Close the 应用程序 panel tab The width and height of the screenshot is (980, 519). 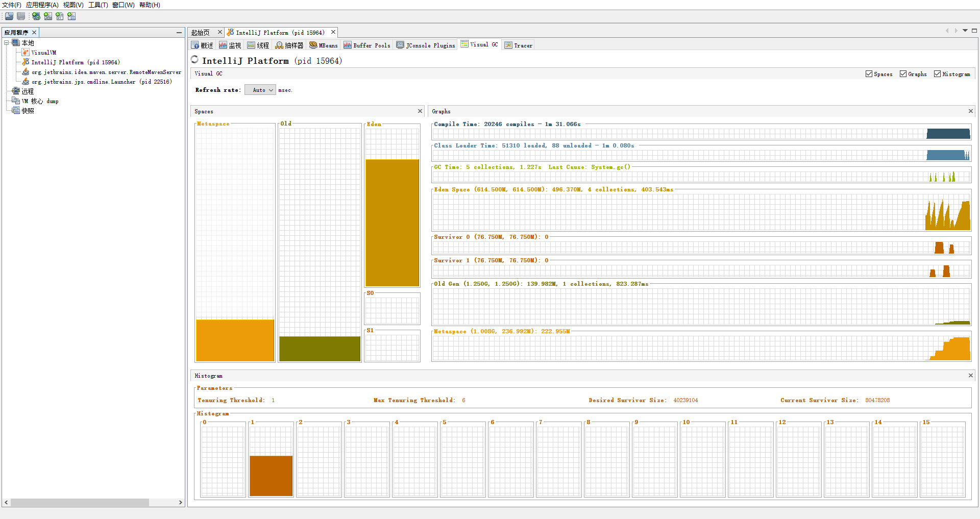click(34, 33)
